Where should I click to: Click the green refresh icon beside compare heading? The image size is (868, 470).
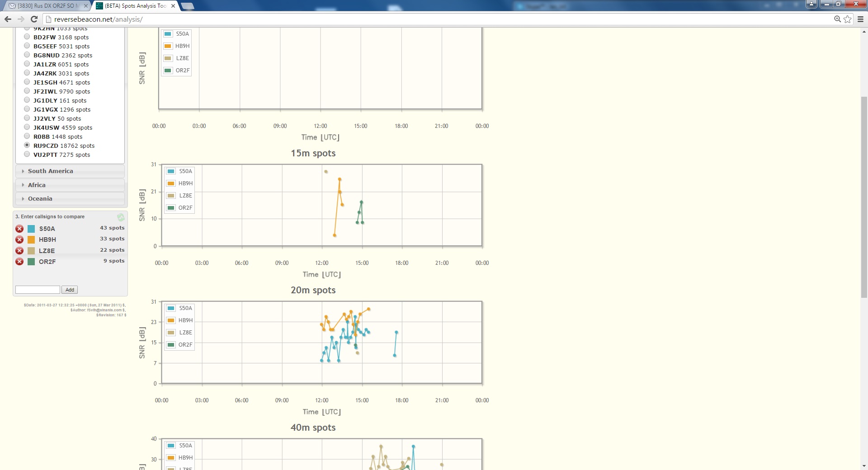pyautogui.click(x=121, y=217)
